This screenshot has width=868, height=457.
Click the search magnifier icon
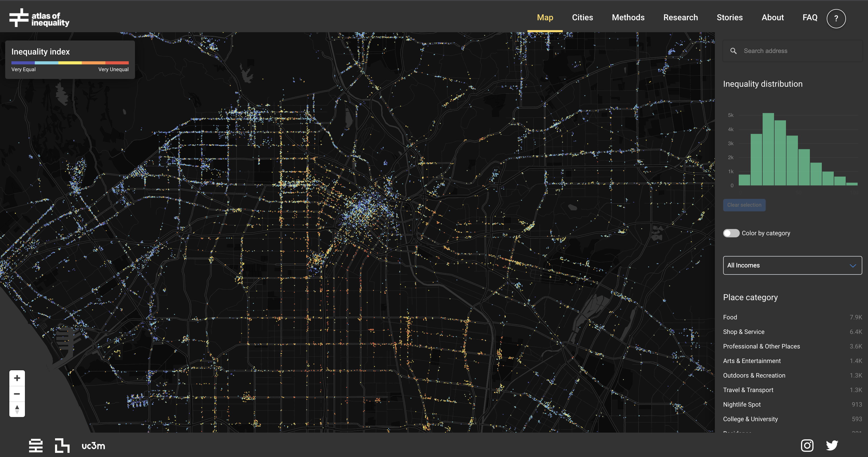(734, 51)
